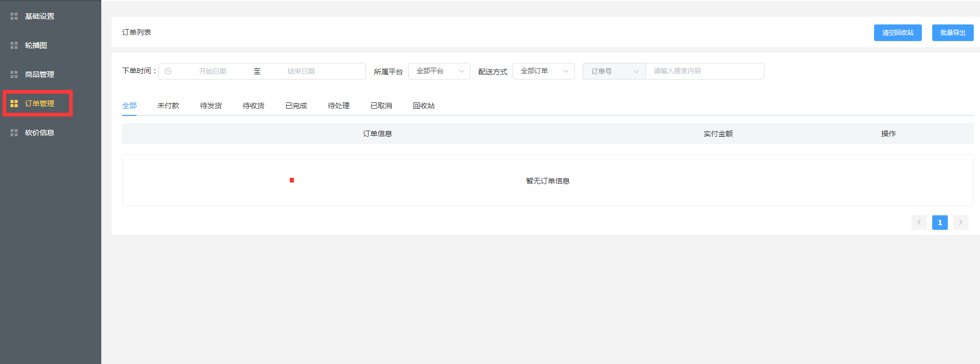Switch to the 未付款 tab
Image resolution: width=980 pixels, height=364 pixels.
168,106
